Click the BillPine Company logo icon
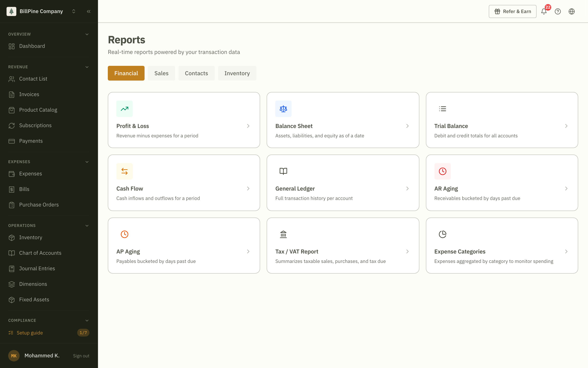 pyautogui.click(x=11, y=11)
